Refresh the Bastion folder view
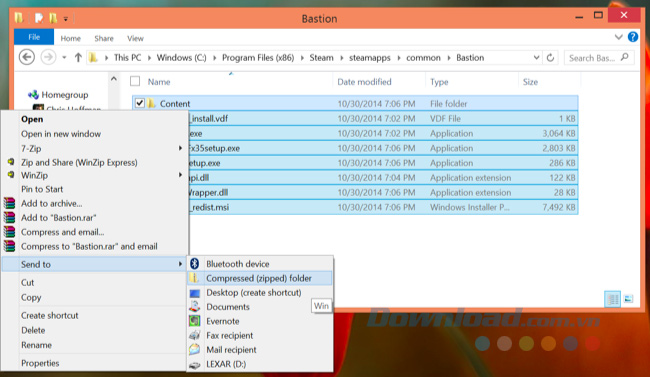 551,58
